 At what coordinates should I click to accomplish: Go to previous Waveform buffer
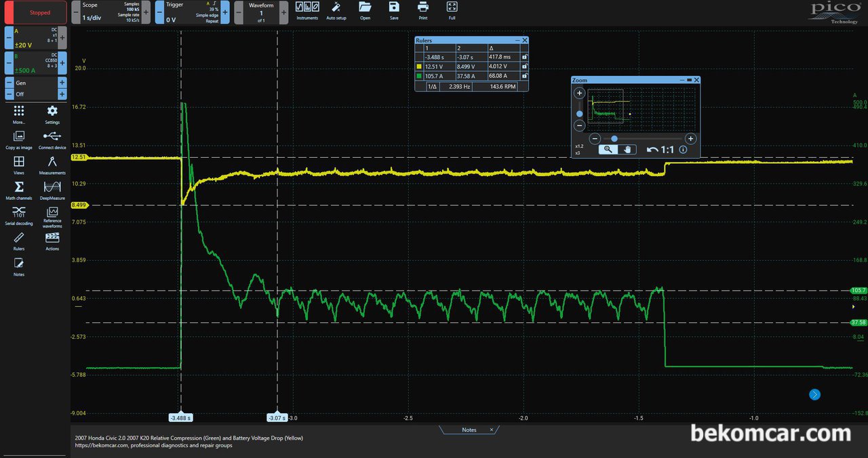pyautogui.click(x=239, y=12)
